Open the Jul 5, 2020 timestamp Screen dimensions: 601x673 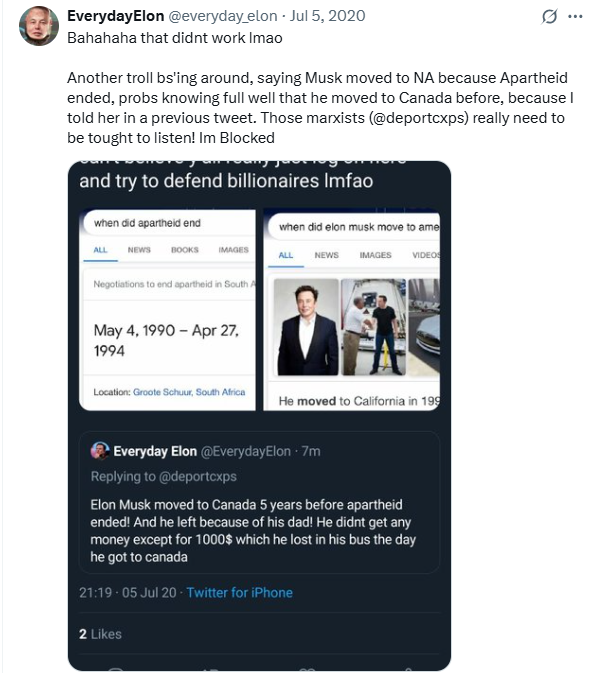(x=328, y=15)
